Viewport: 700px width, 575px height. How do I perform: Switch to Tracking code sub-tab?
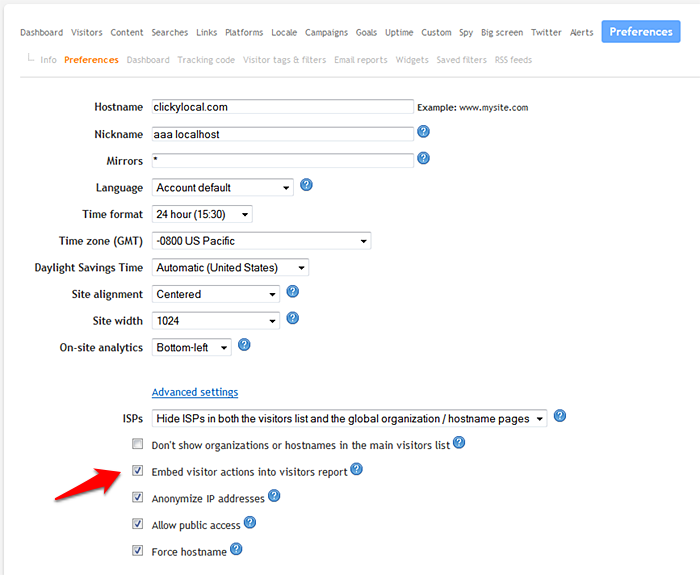[206, 60]
